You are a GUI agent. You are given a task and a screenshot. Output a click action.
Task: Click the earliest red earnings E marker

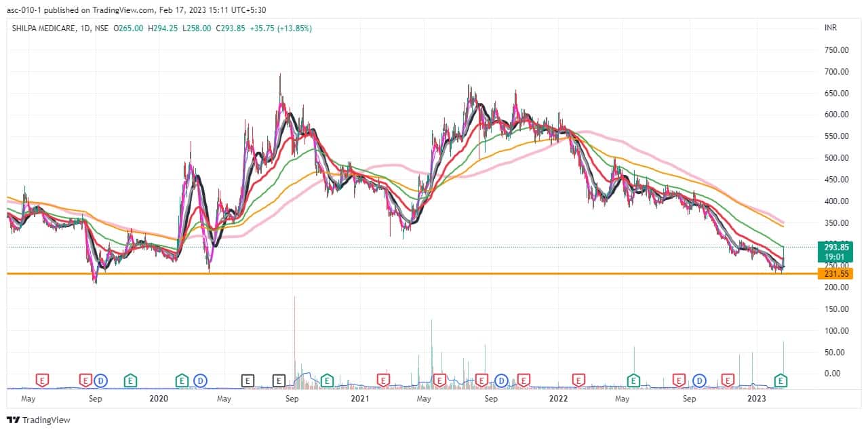click(43, 380)
